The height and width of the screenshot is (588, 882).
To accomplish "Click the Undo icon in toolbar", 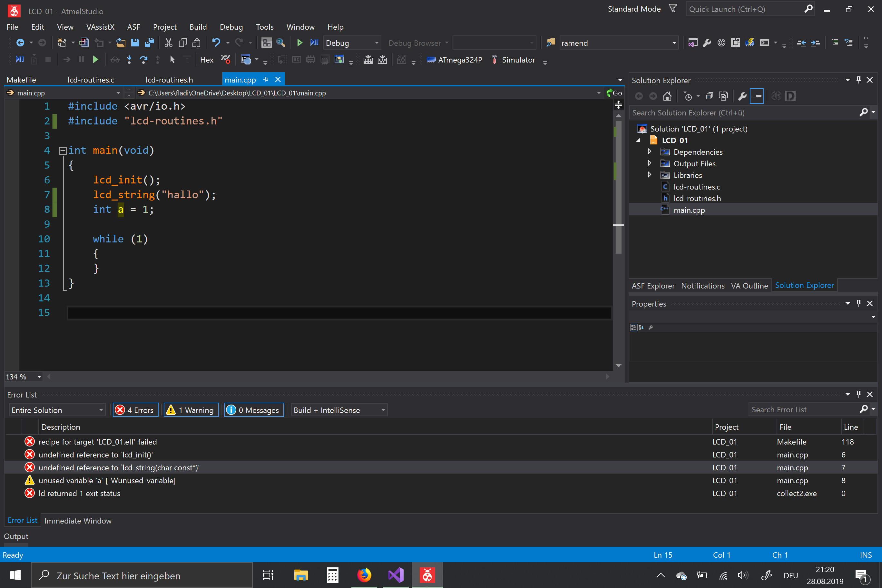I will pos(217,42).
